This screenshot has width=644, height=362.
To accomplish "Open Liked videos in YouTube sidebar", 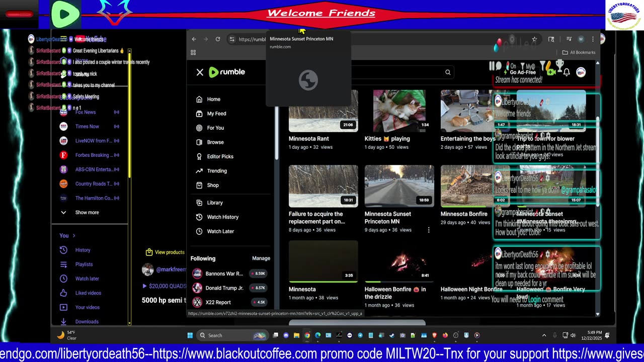I will pyautogui.click(x=88, y=293).
